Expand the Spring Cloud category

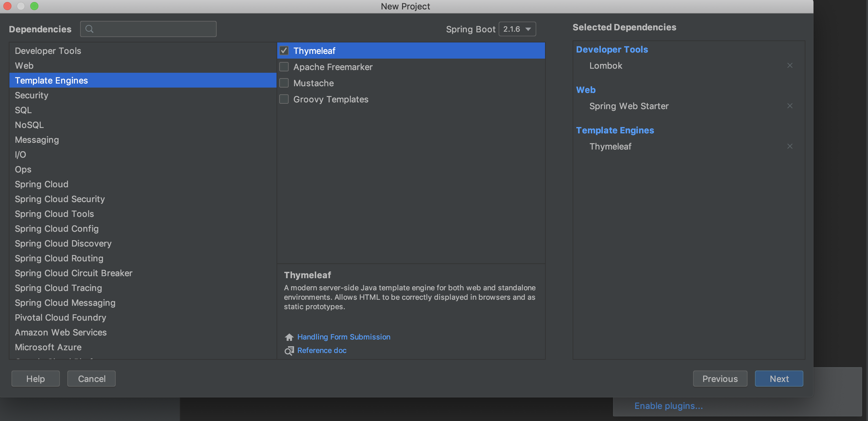click(41, 184)
